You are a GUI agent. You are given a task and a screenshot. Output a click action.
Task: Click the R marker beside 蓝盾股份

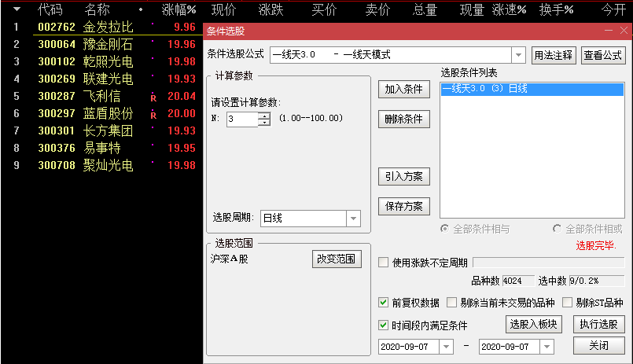click(153, 115)
